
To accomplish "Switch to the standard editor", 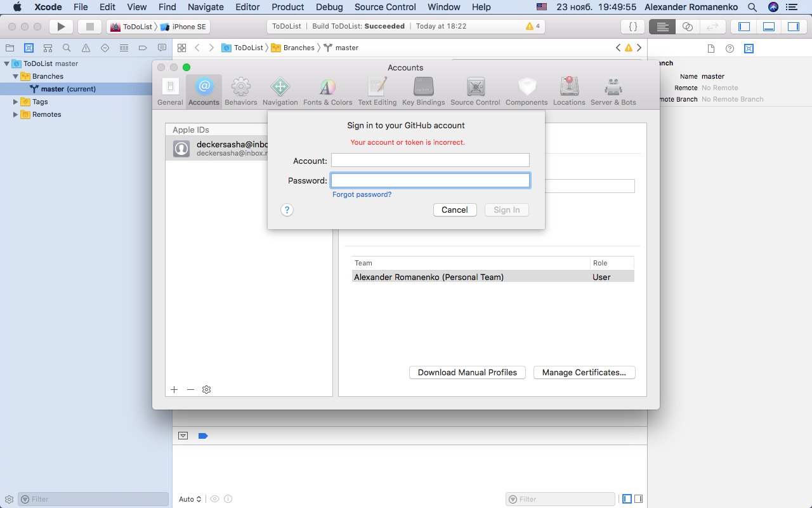I will click(x=663, y=27).
